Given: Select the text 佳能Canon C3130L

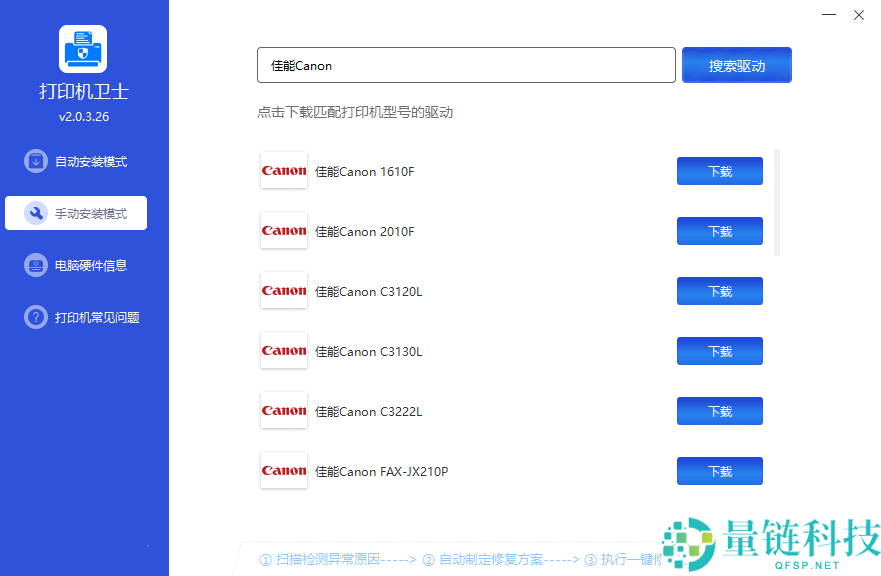Looking at the screenshot, I should [369, 352].
